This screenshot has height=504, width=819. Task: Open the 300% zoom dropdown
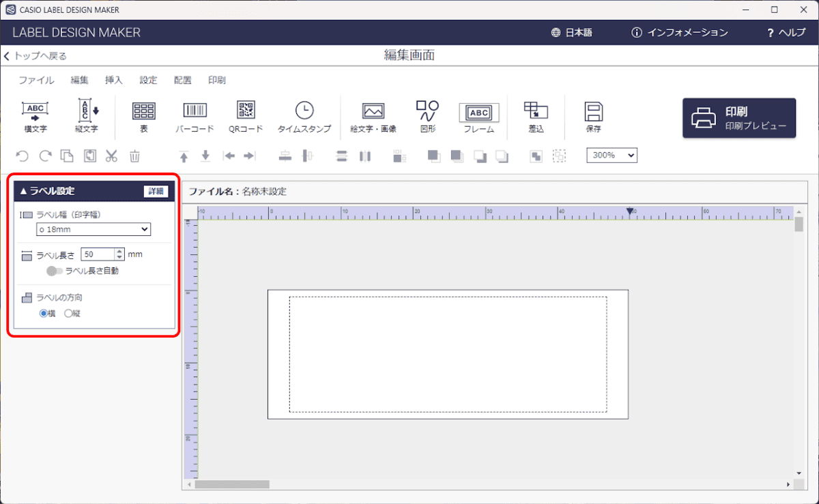pos(612,155)
